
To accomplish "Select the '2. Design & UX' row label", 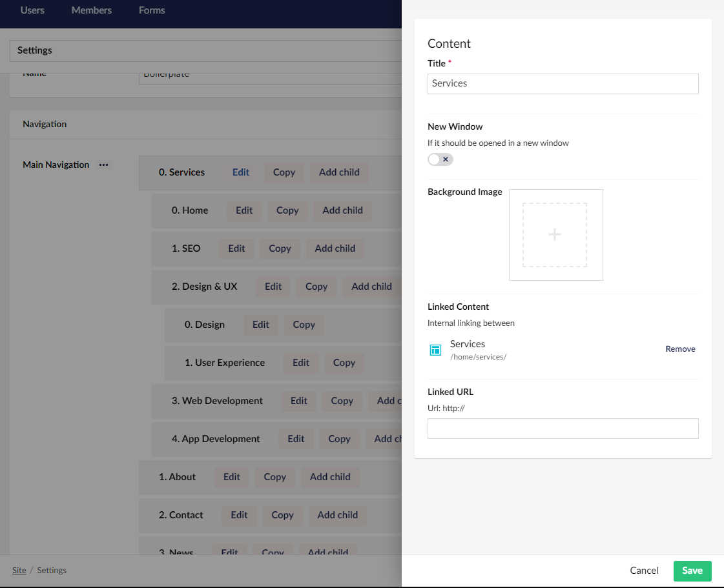I will (x=204, y=287).
